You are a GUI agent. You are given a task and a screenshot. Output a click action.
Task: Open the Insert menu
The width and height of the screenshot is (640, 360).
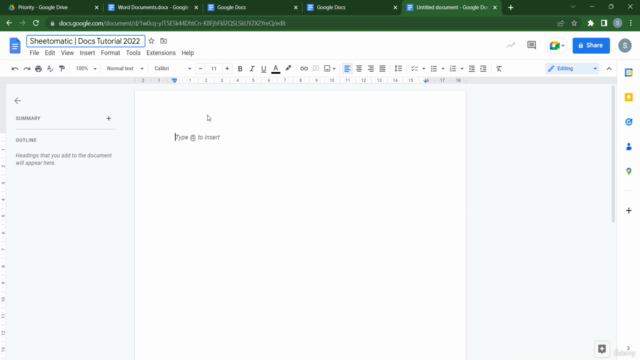click(87, 53)
